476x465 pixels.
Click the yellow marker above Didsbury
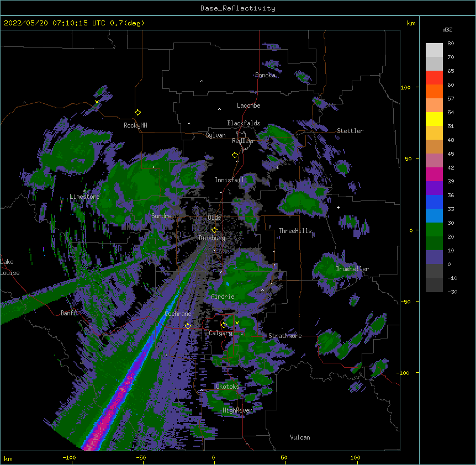click(x=214, y=230)
